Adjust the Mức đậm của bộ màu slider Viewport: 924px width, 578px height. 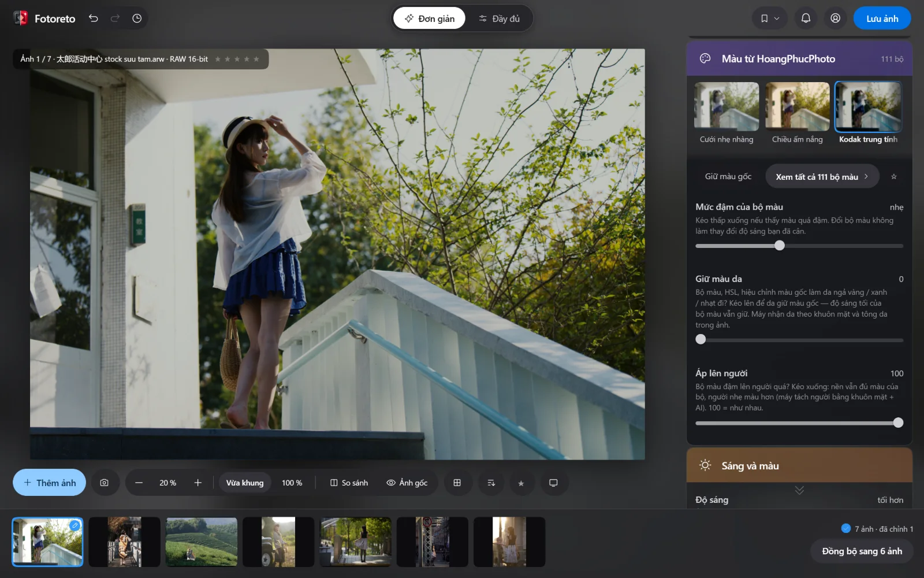coord(799,246)
